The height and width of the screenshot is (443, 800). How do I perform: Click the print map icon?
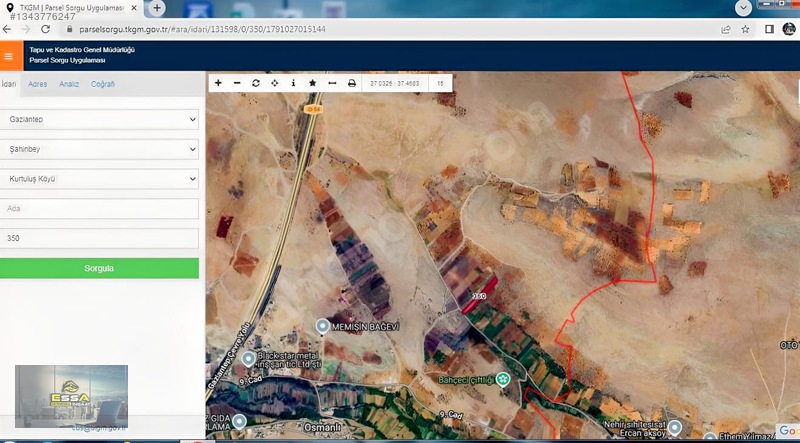pos(352,83)
